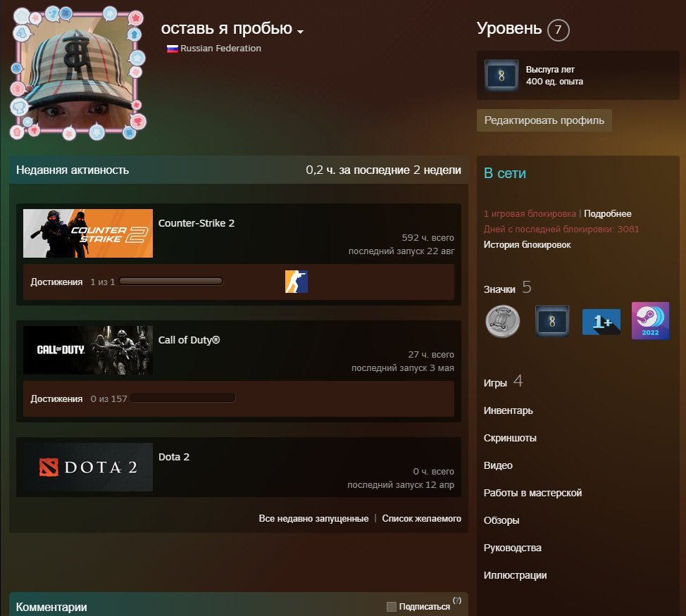Image resolution: width=686 pixels, height=616 pixels.
Task: Click the Russian Federation flag icon
Action: tap(173, 49)
